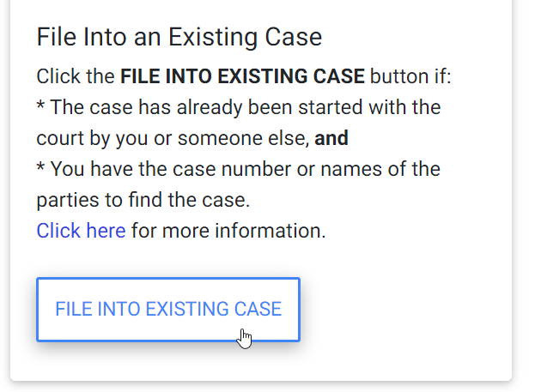Click the "File Into an Existing Case" heading
This screenshot has height=392, width=541.
click(x=179, y=38)
